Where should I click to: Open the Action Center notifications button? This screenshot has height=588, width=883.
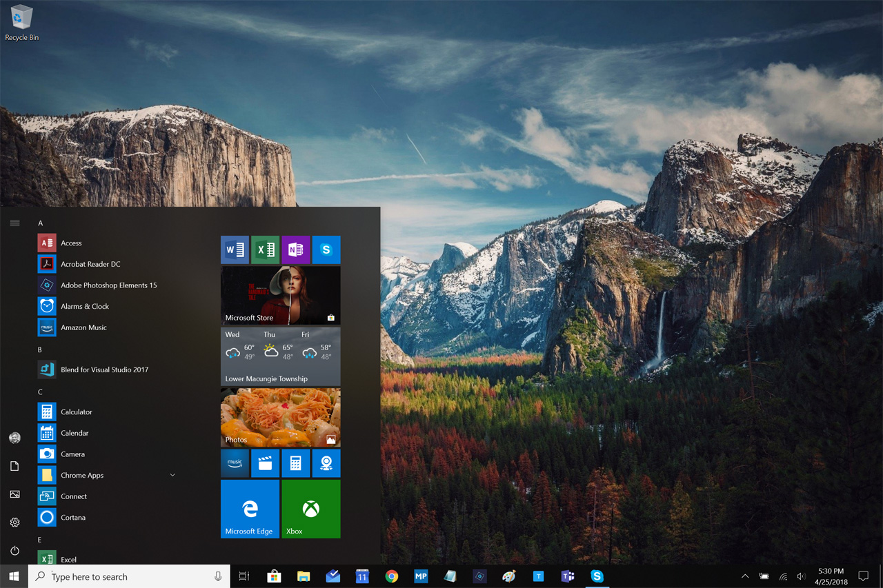point(863,576)
